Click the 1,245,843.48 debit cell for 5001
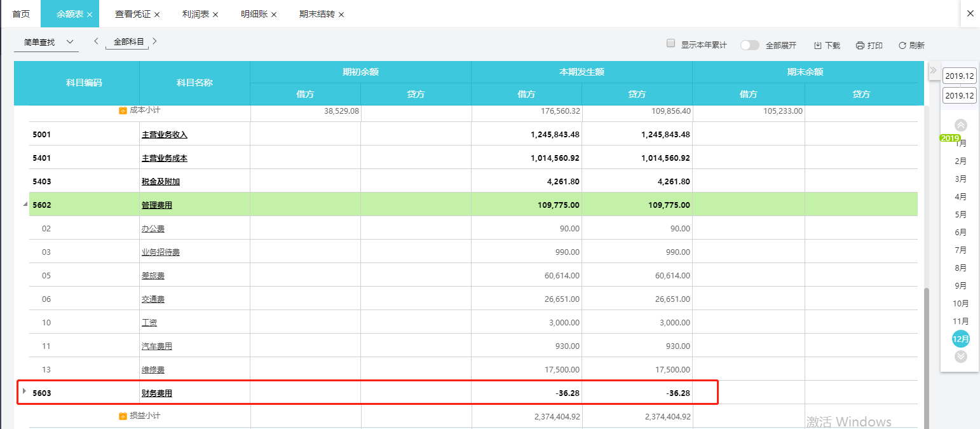The width and height of the screenshot is (980, 429). (526, 135)
